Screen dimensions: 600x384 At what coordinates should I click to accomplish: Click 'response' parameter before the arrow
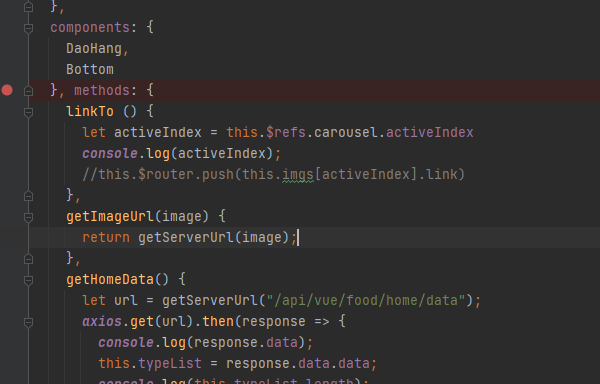tap(274, 322)
